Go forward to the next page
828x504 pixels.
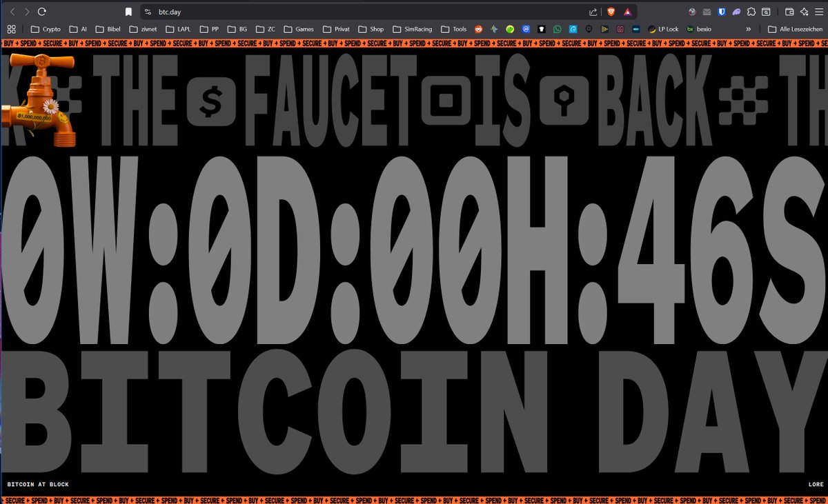coord(26,12)
